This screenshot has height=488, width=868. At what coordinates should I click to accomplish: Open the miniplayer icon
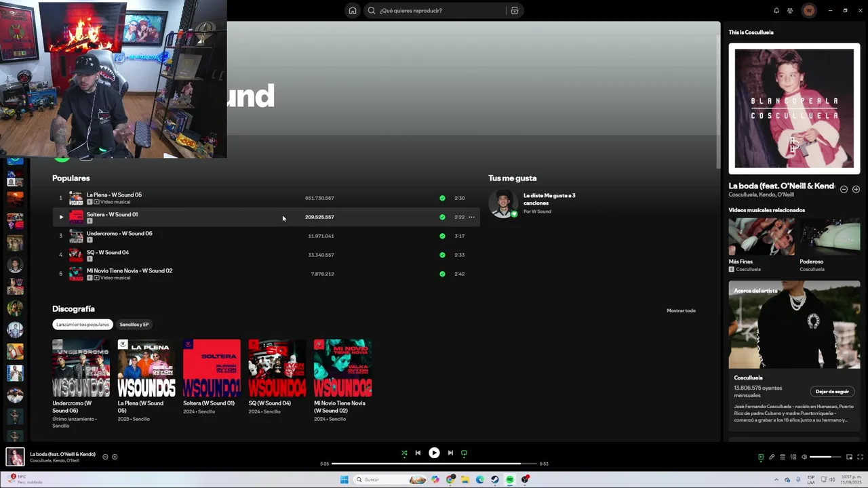click(x=849, y=457)
